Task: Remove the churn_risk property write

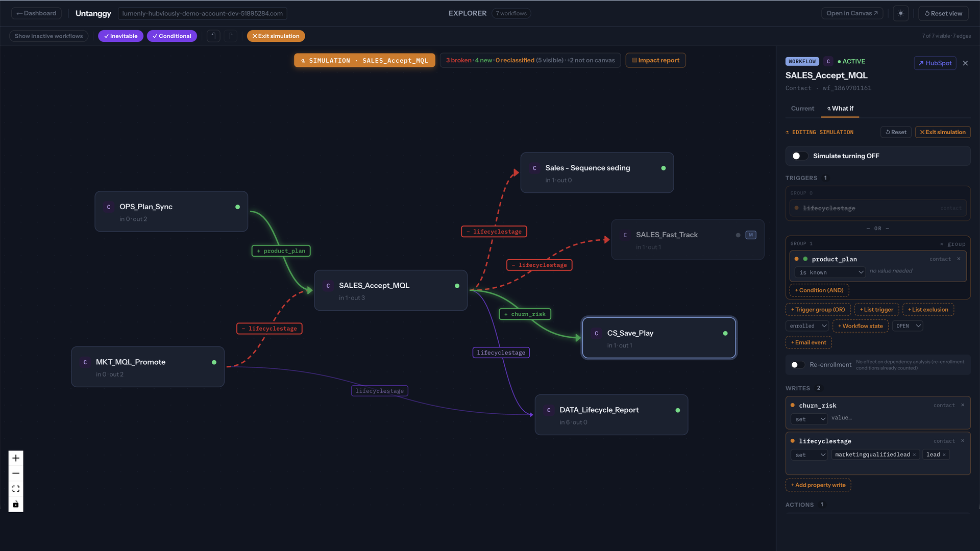Action: 963,405
